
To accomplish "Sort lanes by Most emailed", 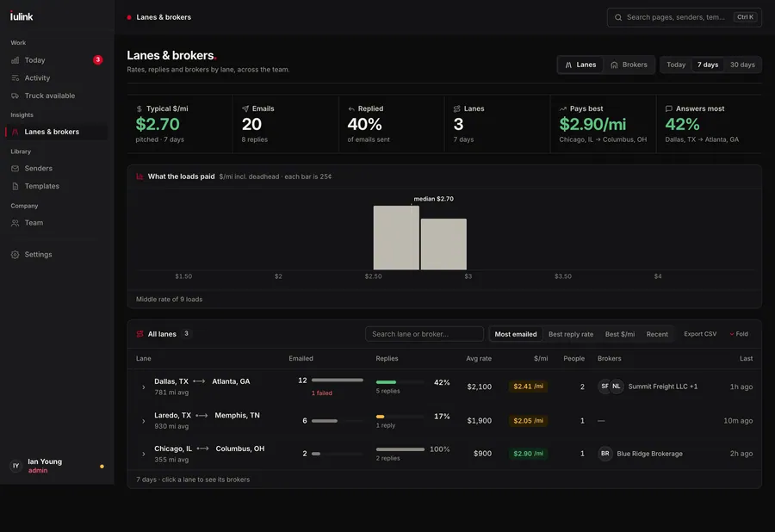I will [x=516, y=334].
